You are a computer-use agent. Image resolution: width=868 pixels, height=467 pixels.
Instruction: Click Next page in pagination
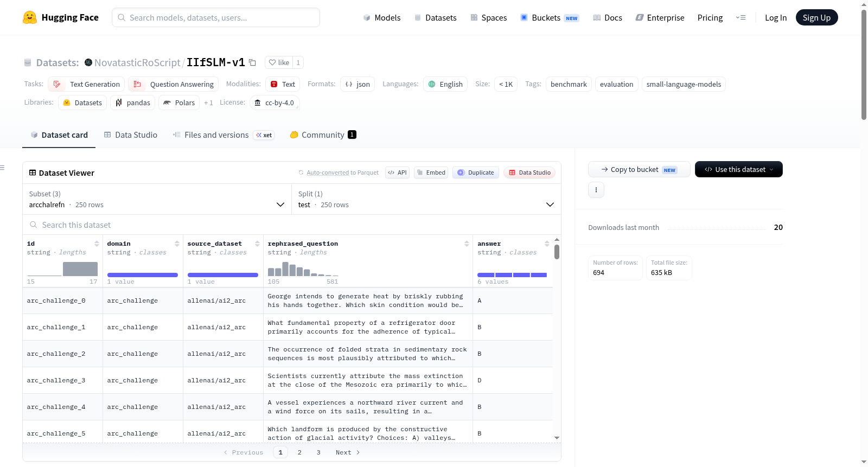(348, 452)
